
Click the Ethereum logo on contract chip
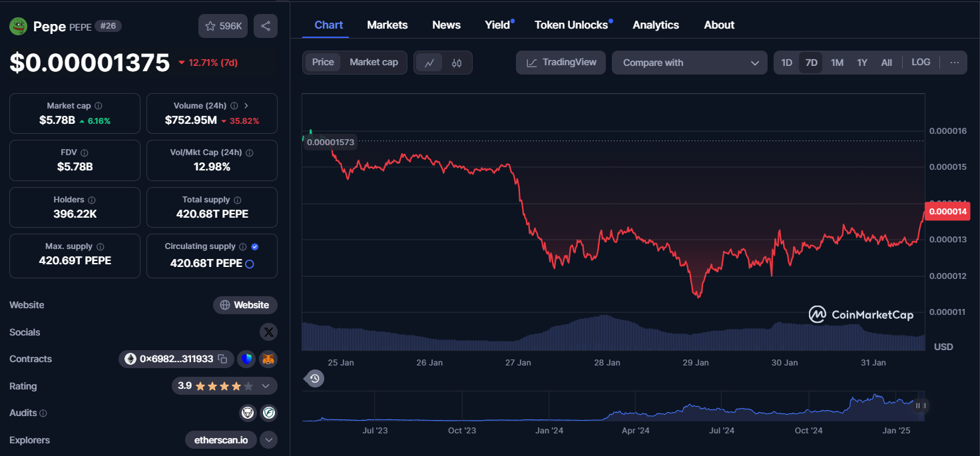tap(130, 359)
